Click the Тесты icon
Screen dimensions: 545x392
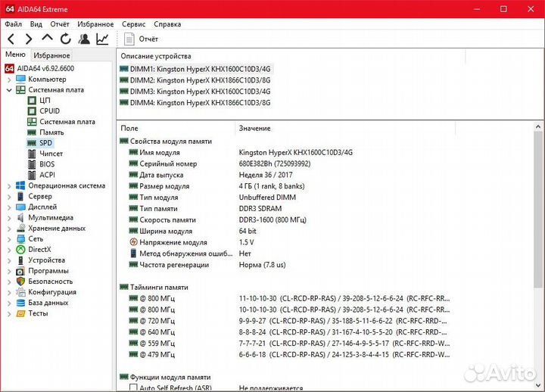pyautogui.click(x=20, y=313)
